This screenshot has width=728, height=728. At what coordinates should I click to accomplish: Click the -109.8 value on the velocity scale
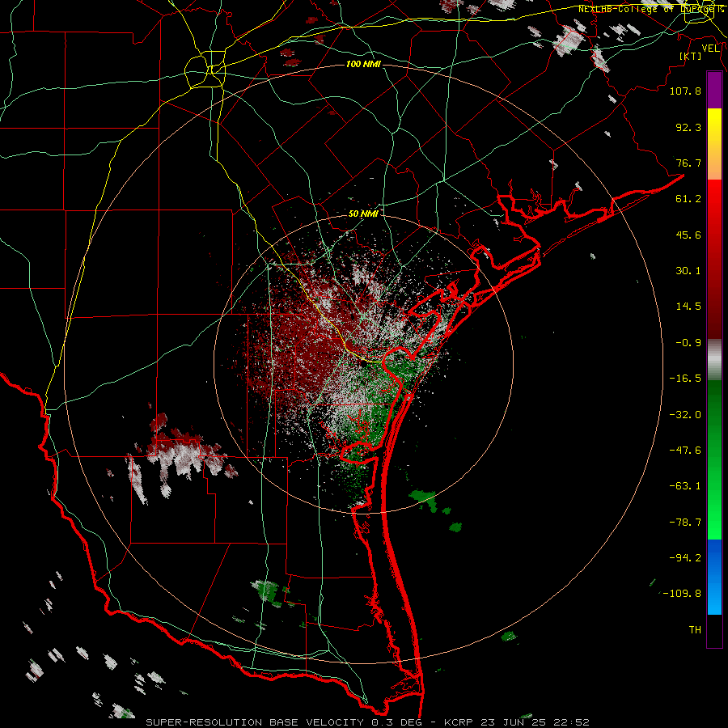[x=682, y=594]
